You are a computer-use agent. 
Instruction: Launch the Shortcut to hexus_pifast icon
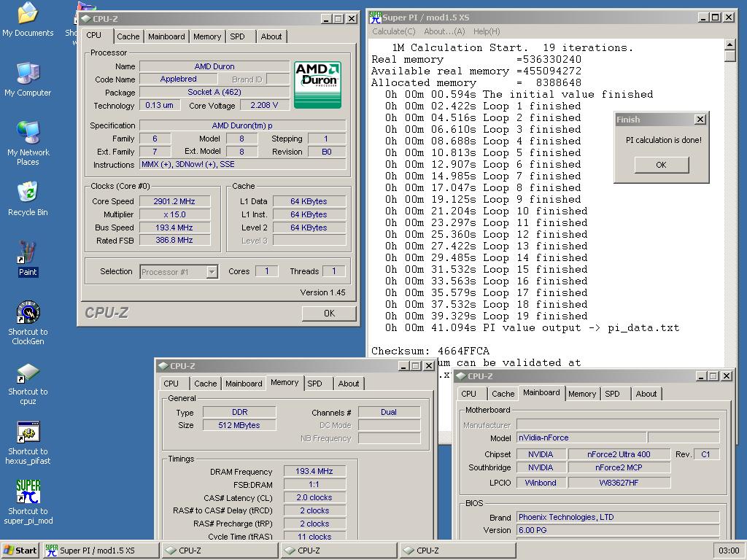click(x=28, y=443)
